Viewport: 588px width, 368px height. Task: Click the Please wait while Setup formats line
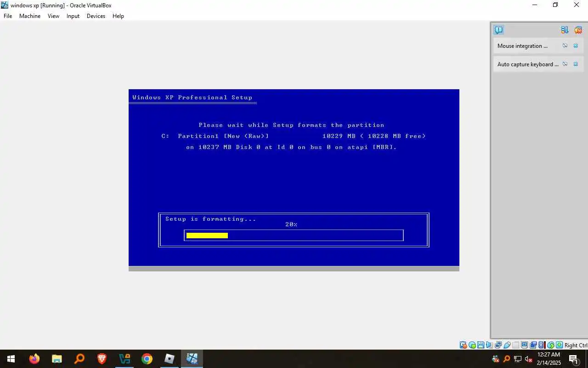(291, 125)
